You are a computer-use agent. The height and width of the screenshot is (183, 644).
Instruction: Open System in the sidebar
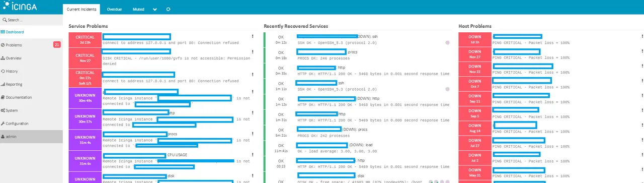(31, 110)
